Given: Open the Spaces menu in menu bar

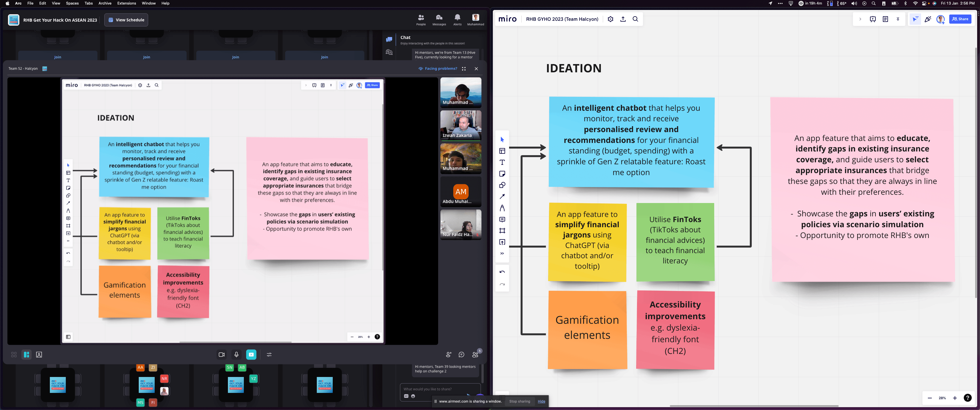Looking at the screenshot, I should (72, 3).
